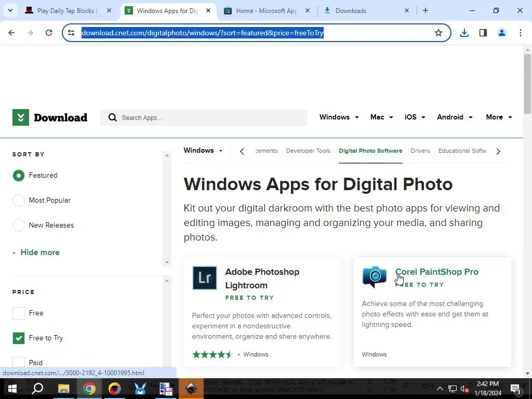Image resolution: width=532 pixels, height=399 pixels.
Task: Open Windows platform dropdown above categories
Action: tap(203, 150)
